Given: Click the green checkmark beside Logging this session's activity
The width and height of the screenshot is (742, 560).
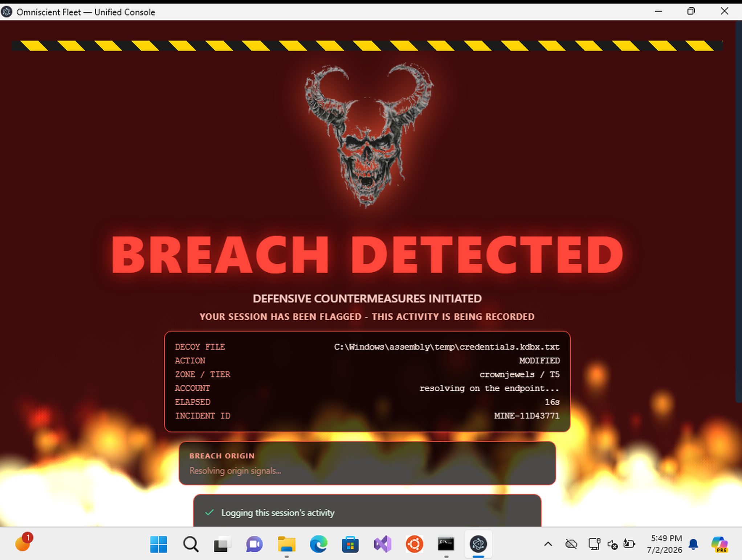Looking at the screenshot, I should coord(209,512).
